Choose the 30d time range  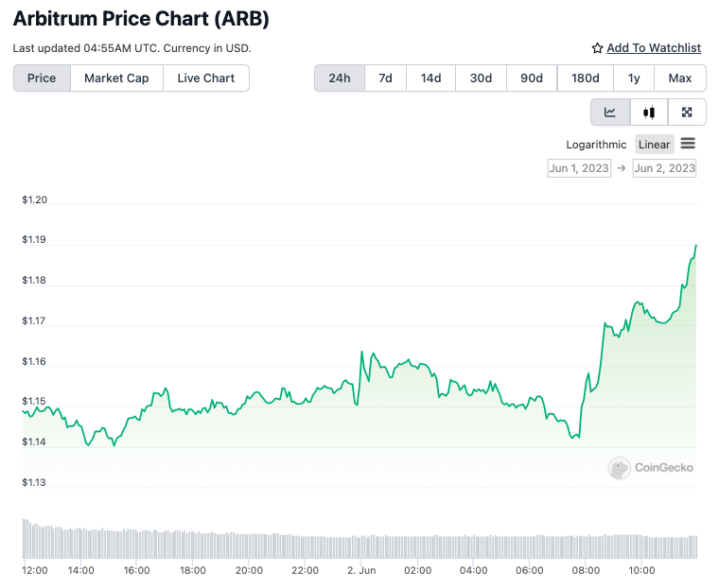point(481,78)
